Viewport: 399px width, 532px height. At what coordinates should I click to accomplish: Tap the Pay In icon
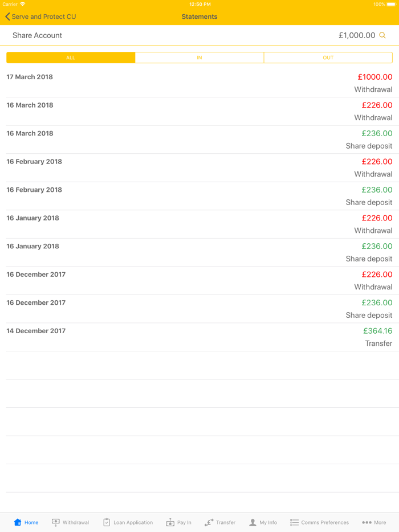click(170, 522)
